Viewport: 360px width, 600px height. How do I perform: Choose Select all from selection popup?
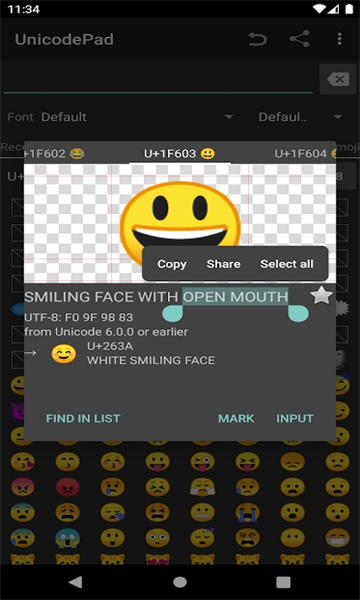(x=287, y=264)
